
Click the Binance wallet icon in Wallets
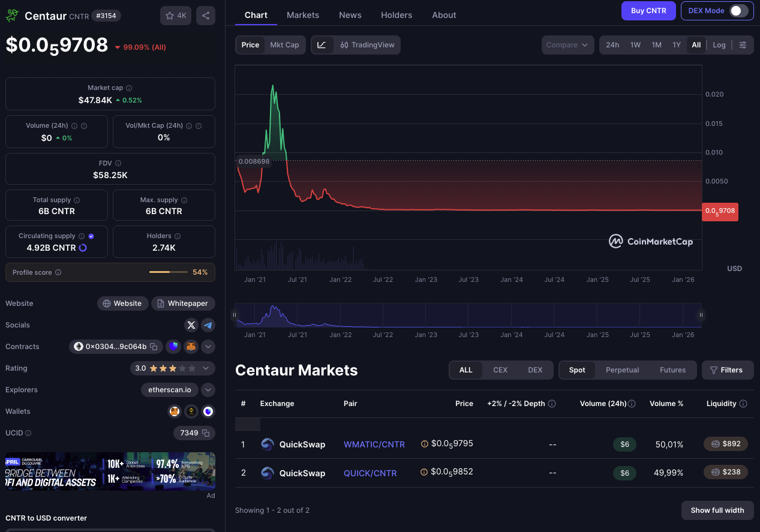click(x=191, y=411)
